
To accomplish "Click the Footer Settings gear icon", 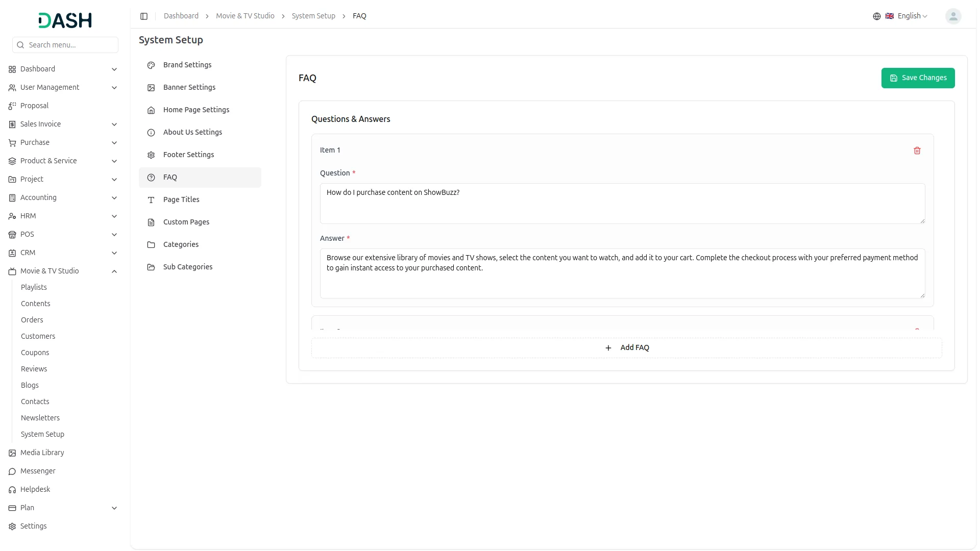I will (151, 155).
